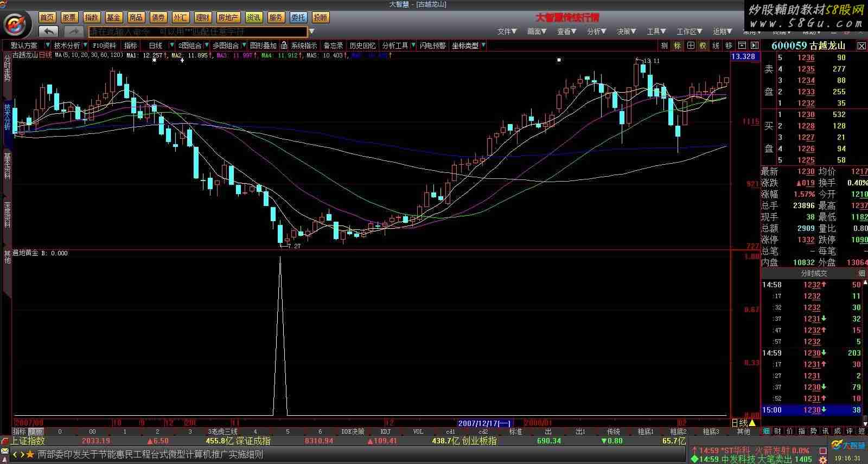Open the 查看 menu

click(x=566, y=31)
